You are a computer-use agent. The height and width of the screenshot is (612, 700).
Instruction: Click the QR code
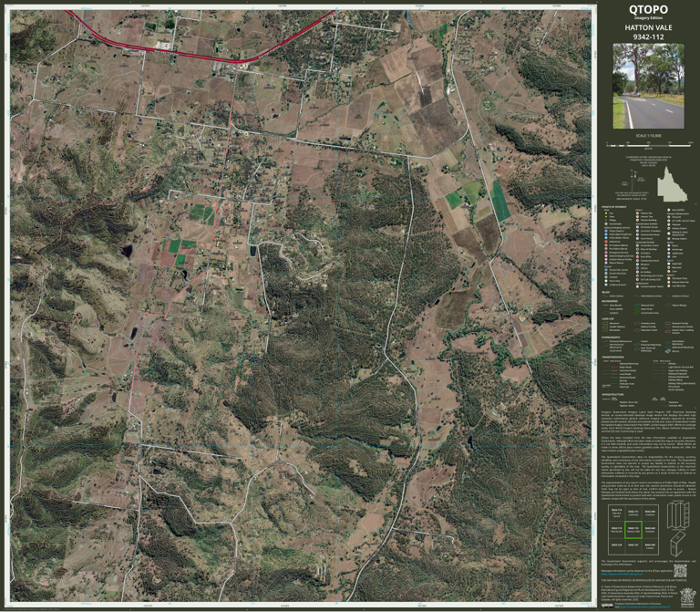pyautogui.click(x=680, y=570)
